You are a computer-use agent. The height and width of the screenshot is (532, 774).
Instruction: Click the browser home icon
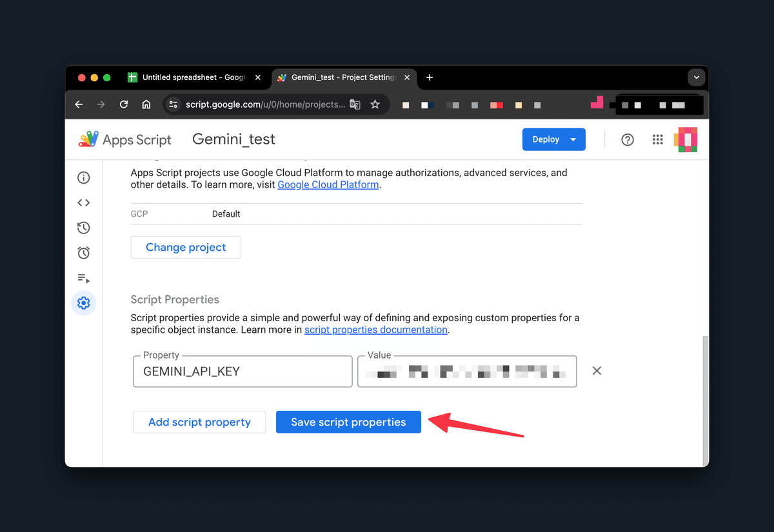[146, 104]
